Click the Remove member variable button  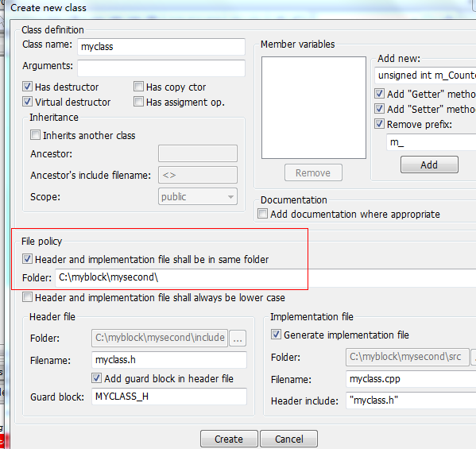pyautogui.click(x=313, y=172)
